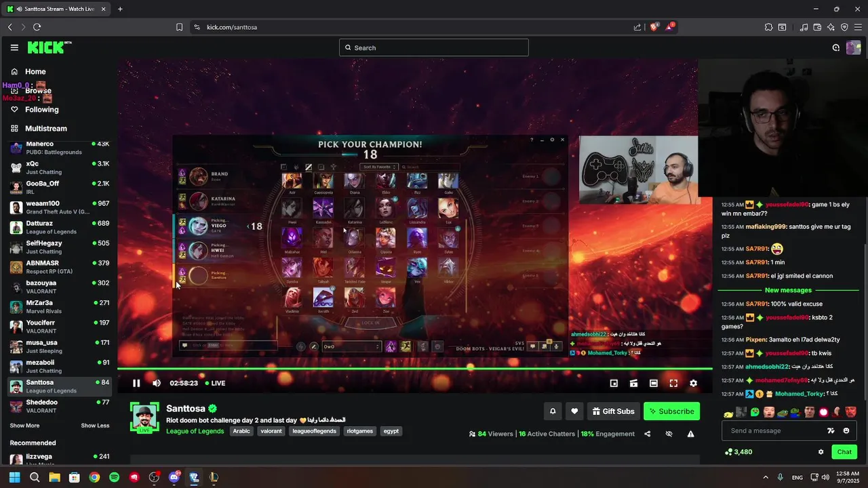The width and height of the screenshot is (868, 488).
Task: Select the Arabic tag
Action: [241, 431]
